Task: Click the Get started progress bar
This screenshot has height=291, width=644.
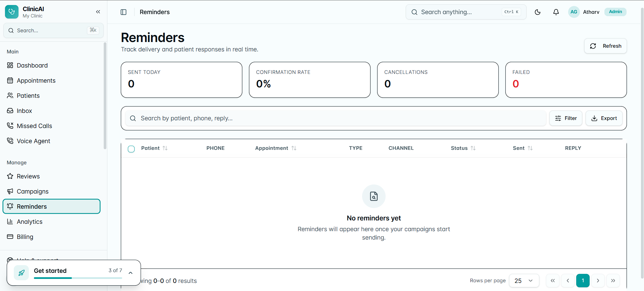Action: [78, 278]
